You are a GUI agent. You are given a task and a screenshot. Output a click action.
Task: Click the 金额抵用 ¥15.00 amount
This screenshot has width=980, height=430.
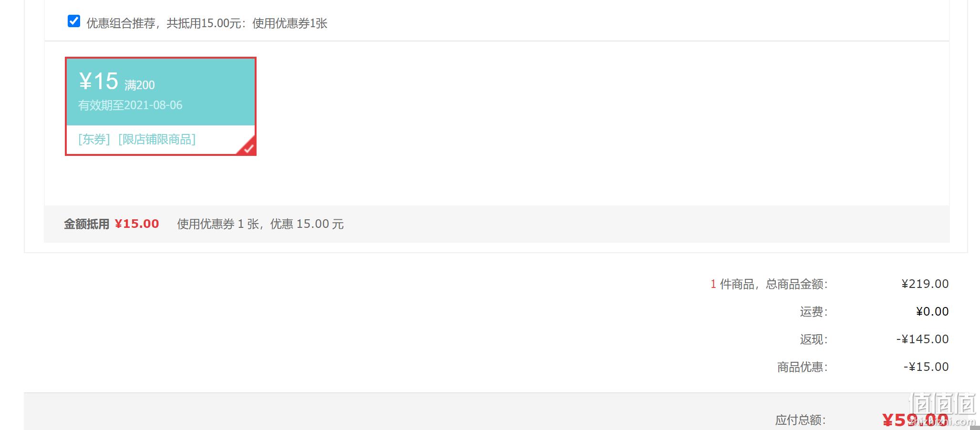coord(137,224)
